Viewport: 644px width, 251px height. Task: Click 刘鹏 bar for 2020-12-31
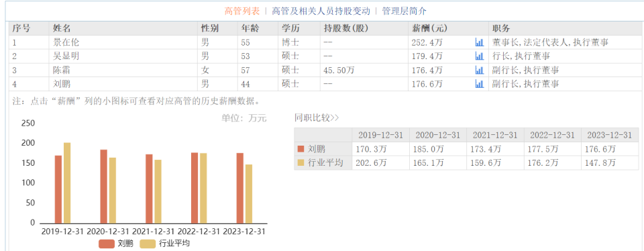(103, 187)
